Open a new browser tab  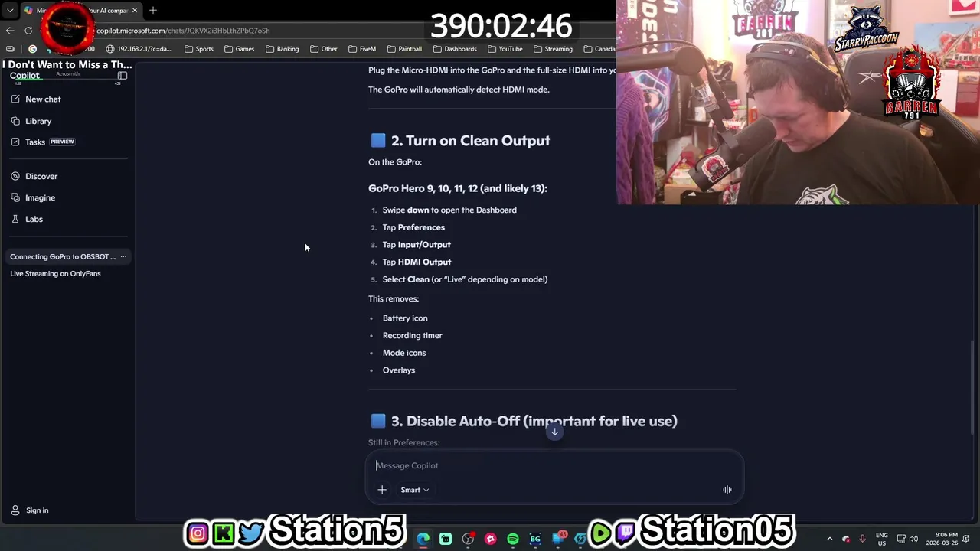coord(152,11)
